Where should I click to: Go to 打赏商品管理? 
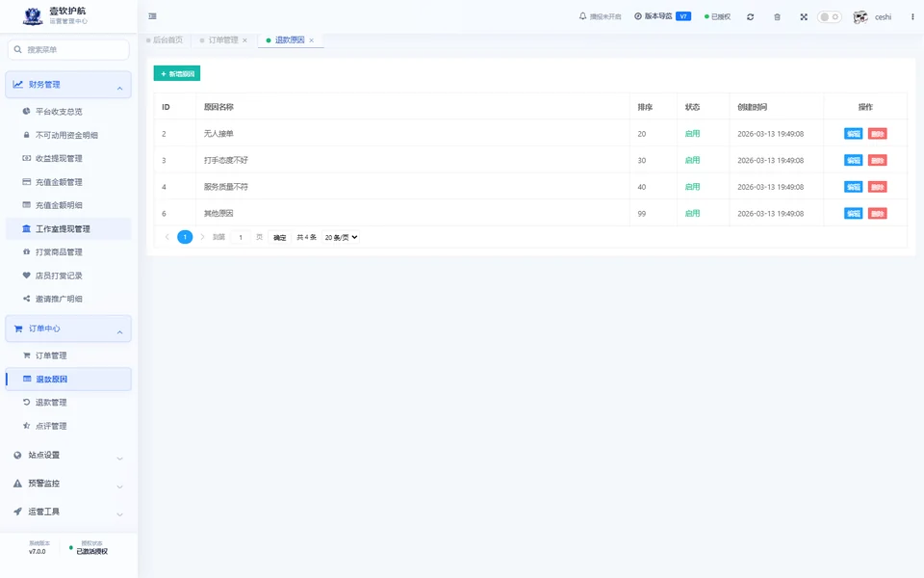(68, 251)
